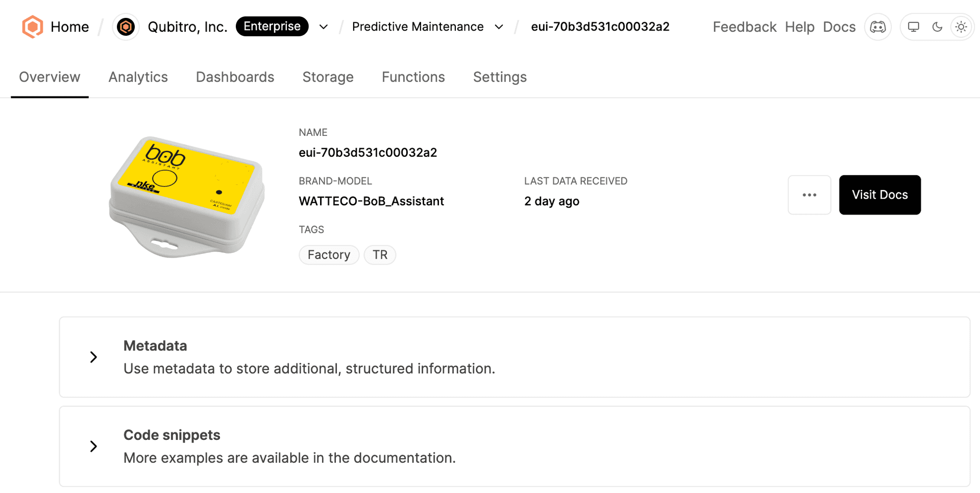Viewport: 980px width, 493px height.
Task: Go to Home in breadcrumb
Action: (69, 27)
